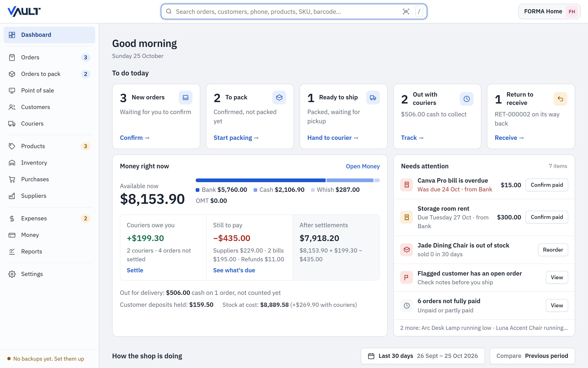The height and width of the screenshot is (368, 588).
Task: Click the Open Money link
Action: coord(362,166)
